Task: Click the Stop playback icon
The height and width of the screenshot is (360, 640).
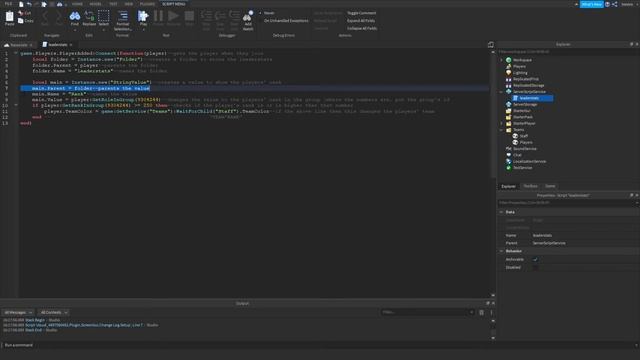Action: coord(189,16)
